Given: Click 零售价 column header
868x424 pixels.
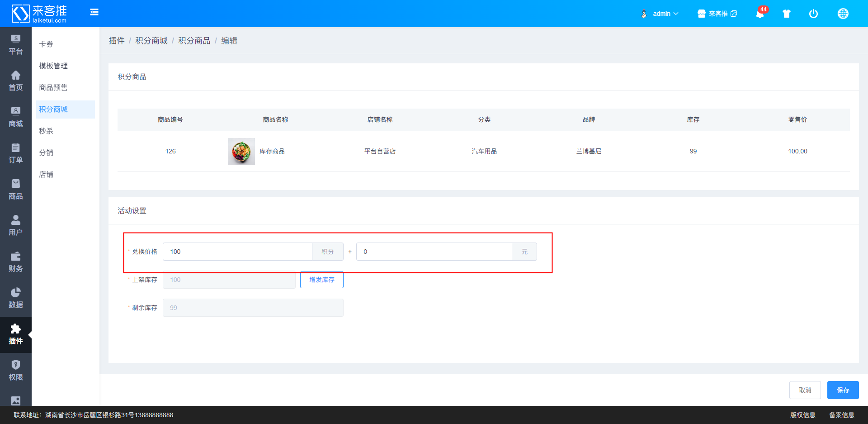Looking at the screenshot, I should point(798,119).
